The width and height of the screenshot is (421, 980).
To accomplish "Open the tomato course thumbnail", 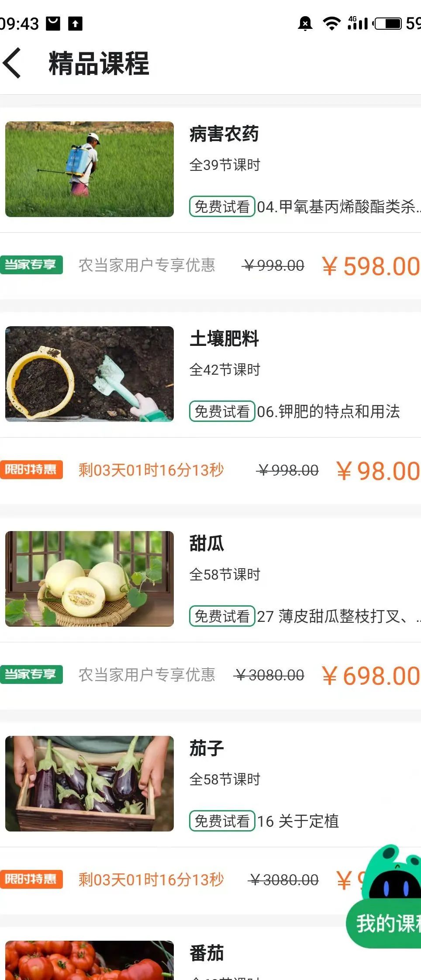I will tap(90, 960).
